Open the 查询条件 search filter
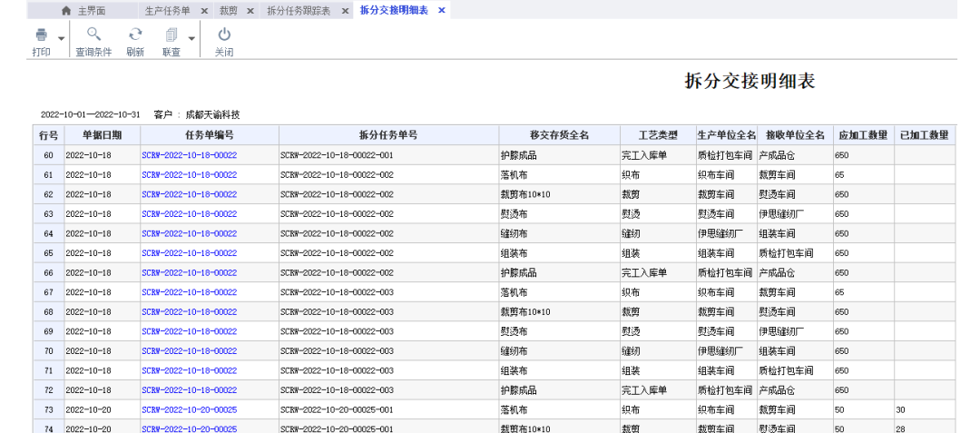Image resolution: width=980 pixels, height=433 pixels. click(93, 35)
